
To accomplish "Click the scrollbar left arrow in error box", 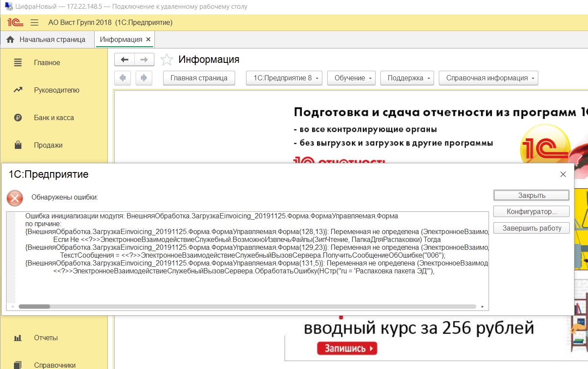I will pyautogui.click(x=12, y=307).
